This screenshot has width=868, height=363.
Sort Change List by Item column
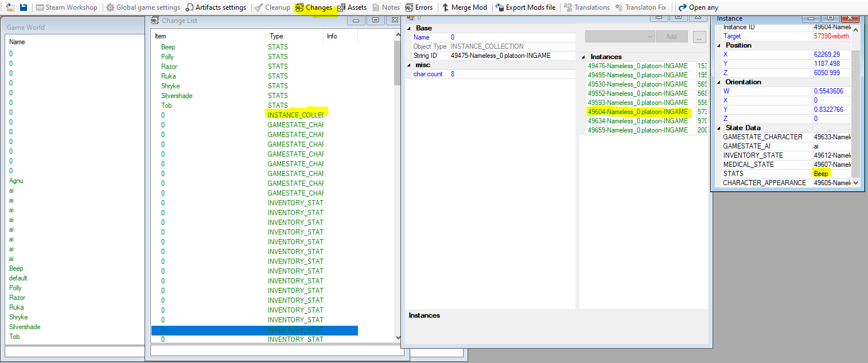click(x=209, y=36)
